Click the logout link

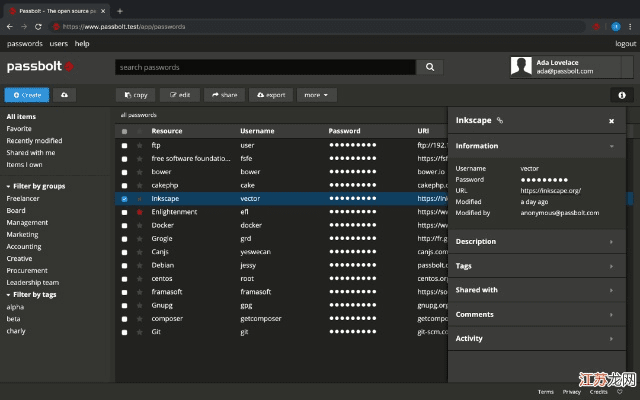(625, 44)
